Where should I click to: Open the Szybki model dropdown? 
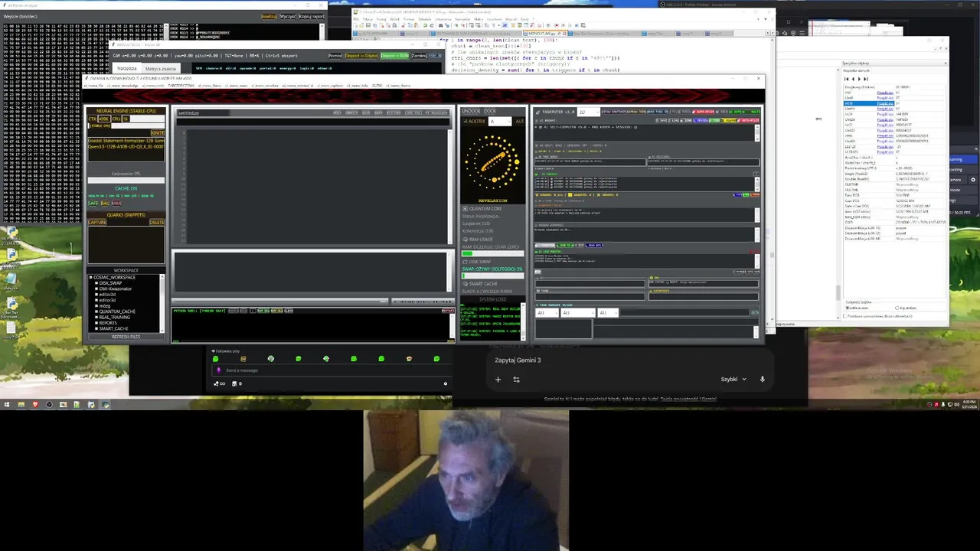click(733, 379)
